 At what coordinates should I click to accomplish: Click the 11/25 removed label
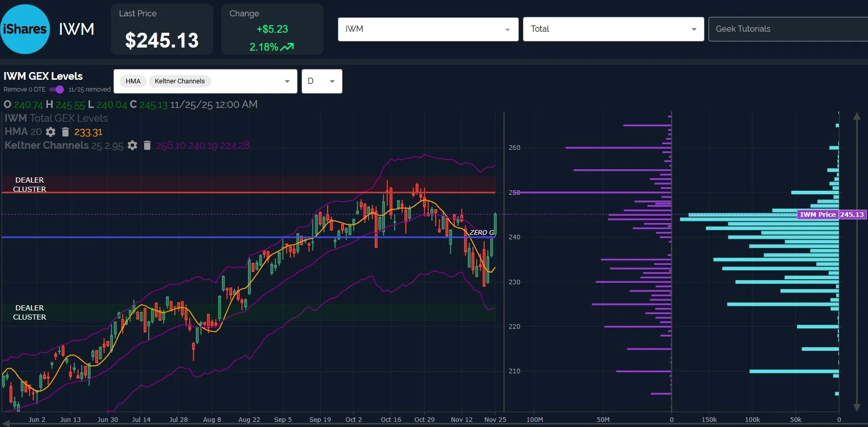[x=89, y=89]
